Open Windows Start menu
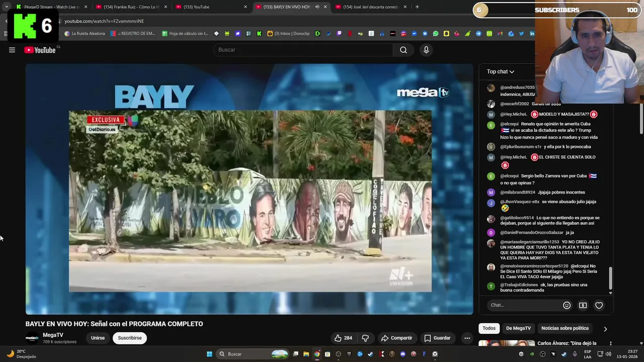 click(x=209, y=354)
